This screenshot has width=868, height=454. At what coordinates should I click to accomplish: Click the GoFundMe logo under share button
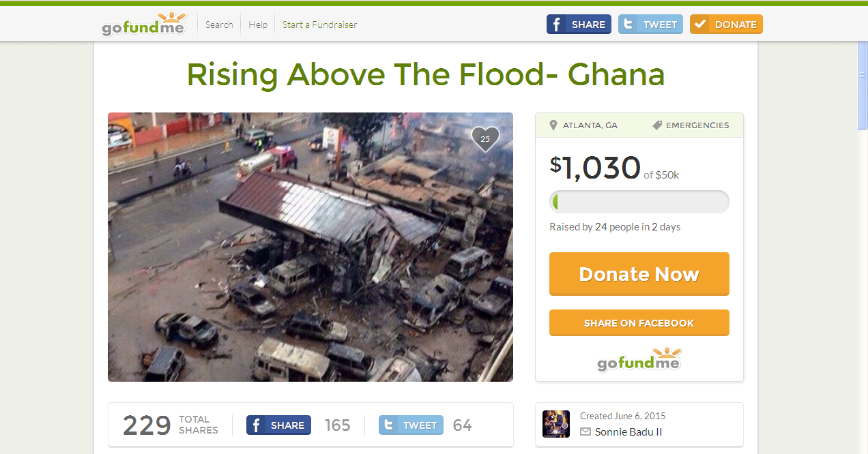coord(639,359)
